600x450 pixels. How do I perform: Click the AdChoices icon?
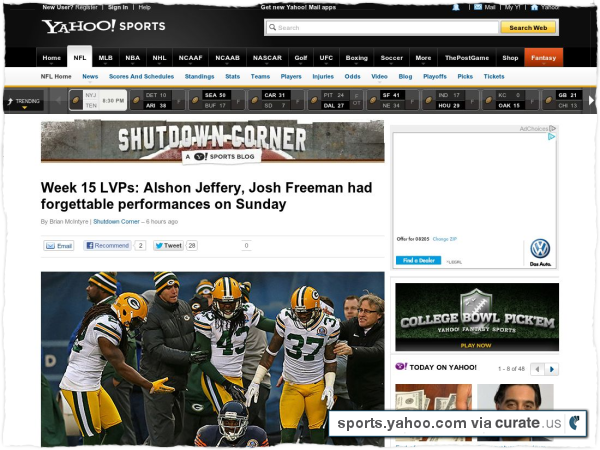tap(552, 129)
